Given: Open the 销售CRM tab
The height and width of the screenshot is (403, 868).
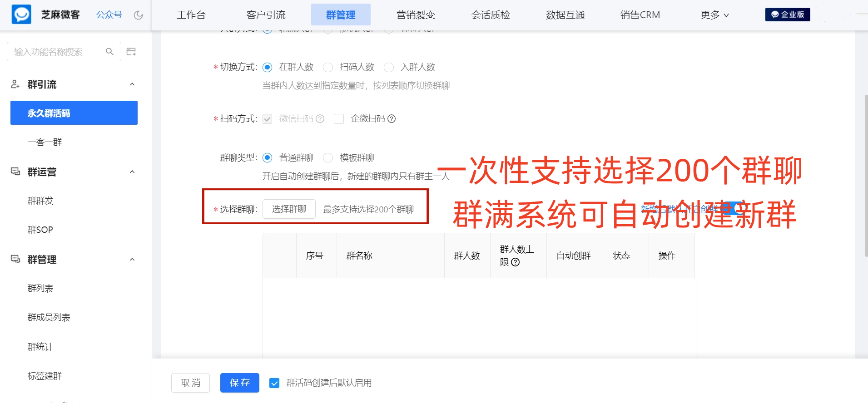Looking at the screenshot, I should point(640,15).
